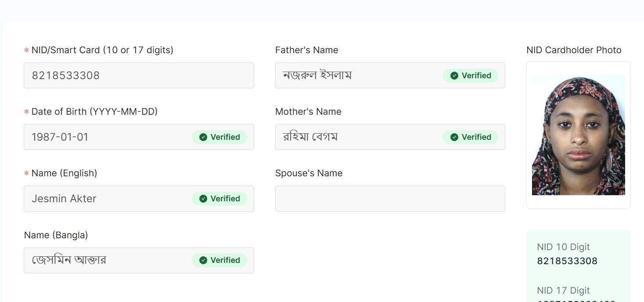
Task: Click the NID cardholder photo thumbnail
Action: click(x=578, y=135)
